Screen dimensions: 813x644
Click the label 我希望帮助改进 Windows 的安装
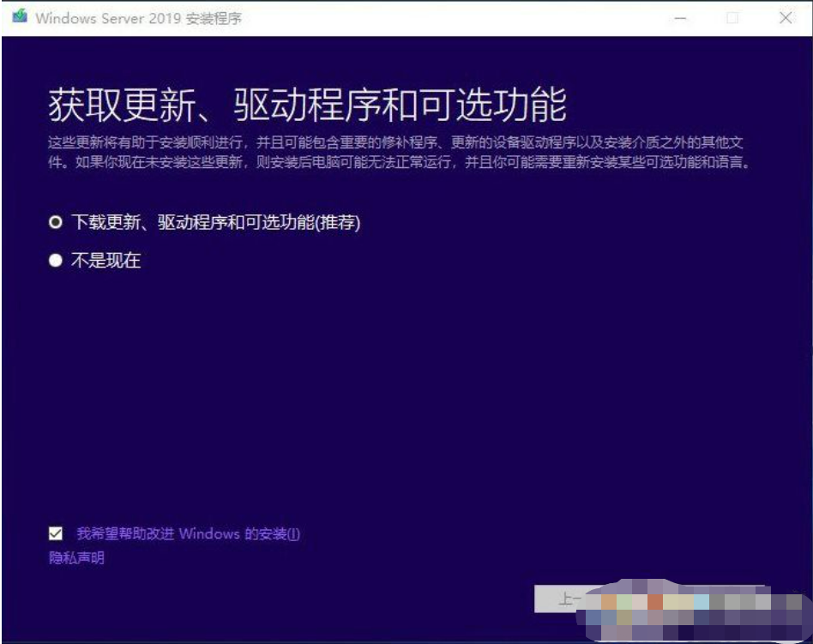point(188,533)
